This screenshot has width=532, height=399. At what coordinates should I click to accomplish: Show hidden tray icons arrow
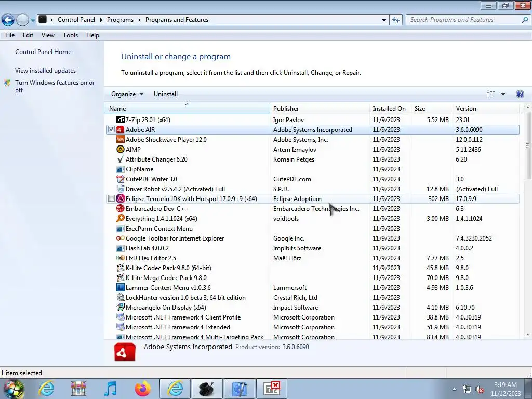454,389
